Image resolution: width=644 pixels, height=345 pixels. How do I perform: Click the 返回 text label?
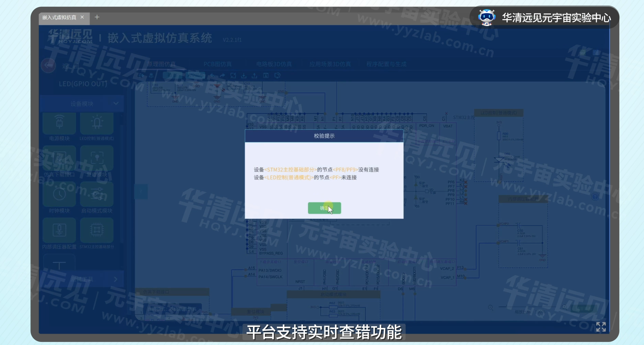coord(71,66)
